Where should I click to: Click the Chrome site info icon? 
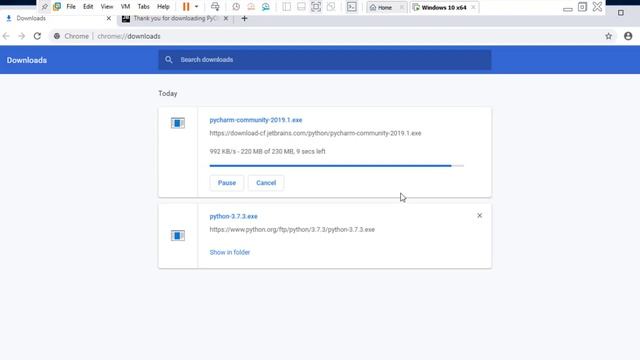pos(57,36)
